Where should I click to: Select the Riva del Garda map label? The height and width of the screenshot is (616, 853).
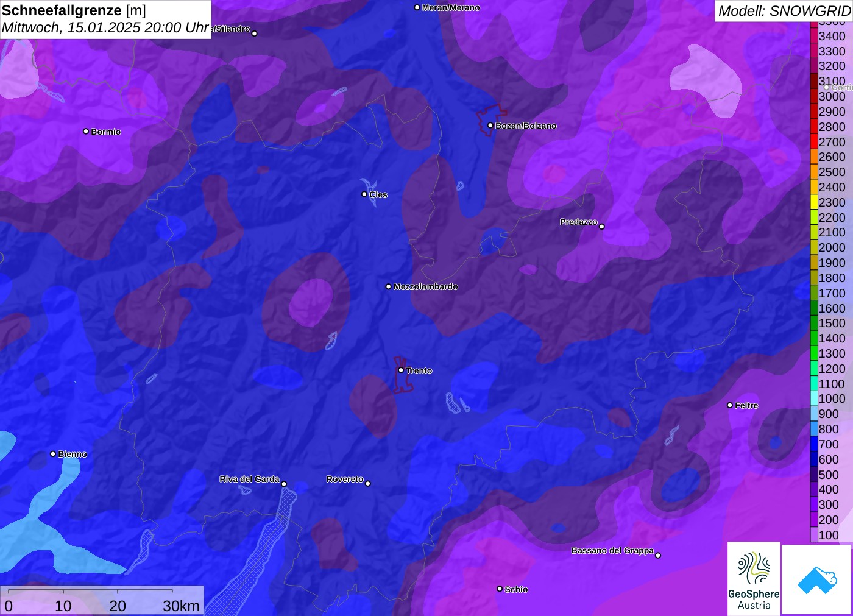(x=249, y=479)
